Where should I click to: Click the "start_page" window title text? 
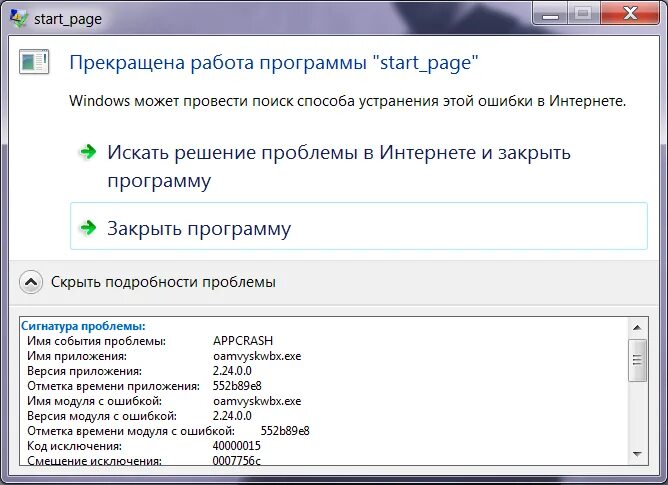[x=68, y=19]
